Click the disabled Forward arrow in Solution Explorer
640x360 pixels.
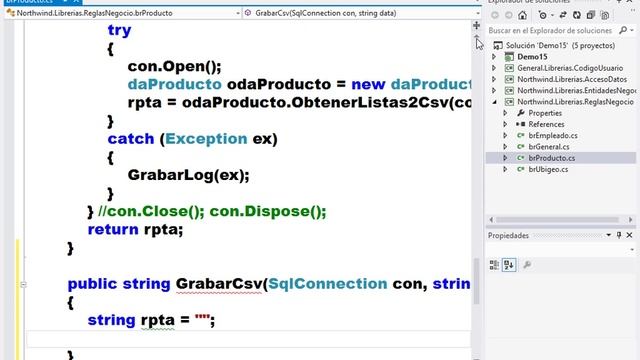[509, 16]
